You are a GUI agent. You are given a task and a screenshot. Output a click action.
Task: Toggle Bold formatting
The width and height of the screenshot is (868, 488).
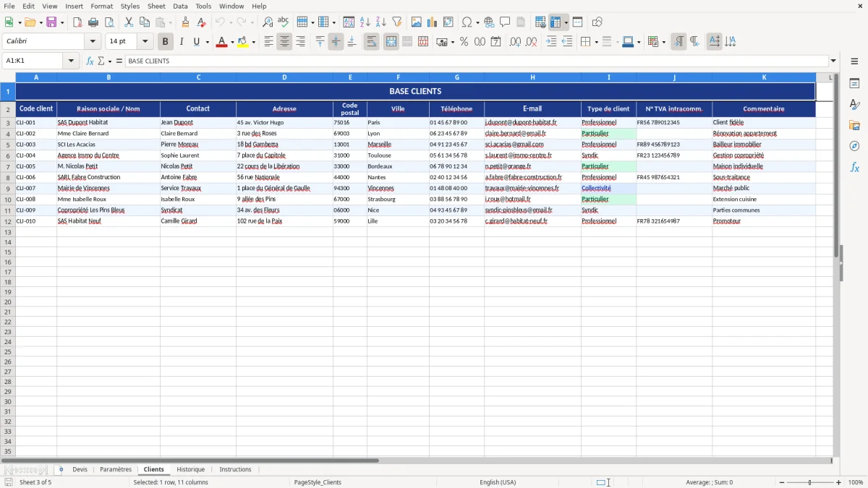(166, 42)
